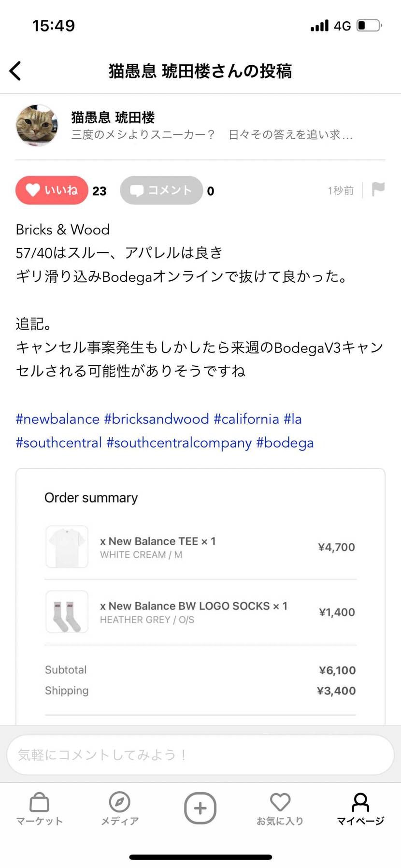401x868 pixels.
Task: Open the #newbalance hashtag
Action: (57, 419)
